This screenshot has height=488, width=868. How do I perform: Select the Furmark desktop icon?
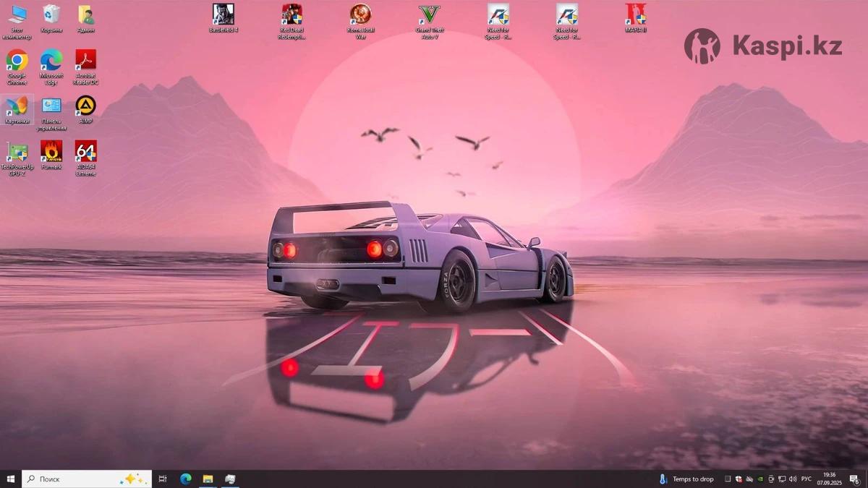click(x=51, y=152)
